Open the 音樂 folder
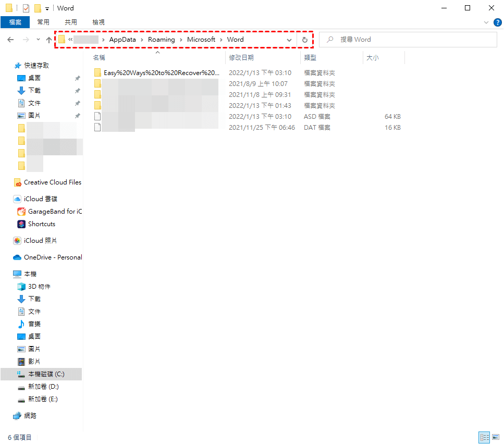 click(34, 325)
